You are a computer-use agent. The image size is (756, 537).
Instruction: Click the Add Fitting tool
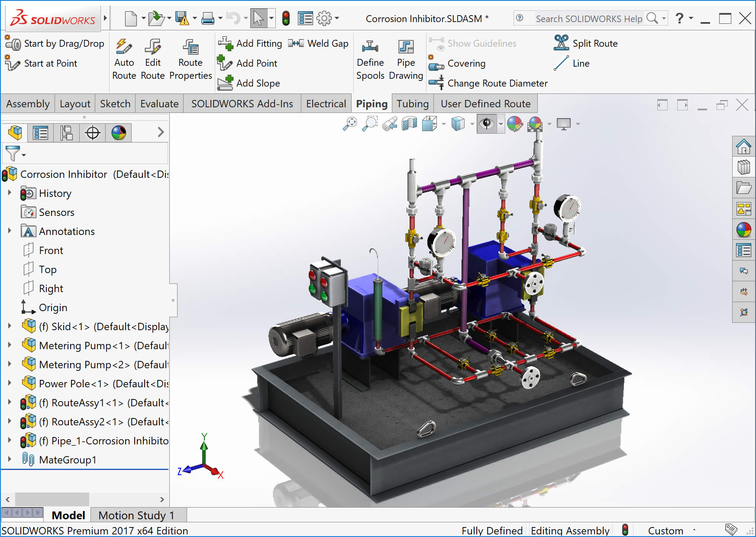(250, 43)
